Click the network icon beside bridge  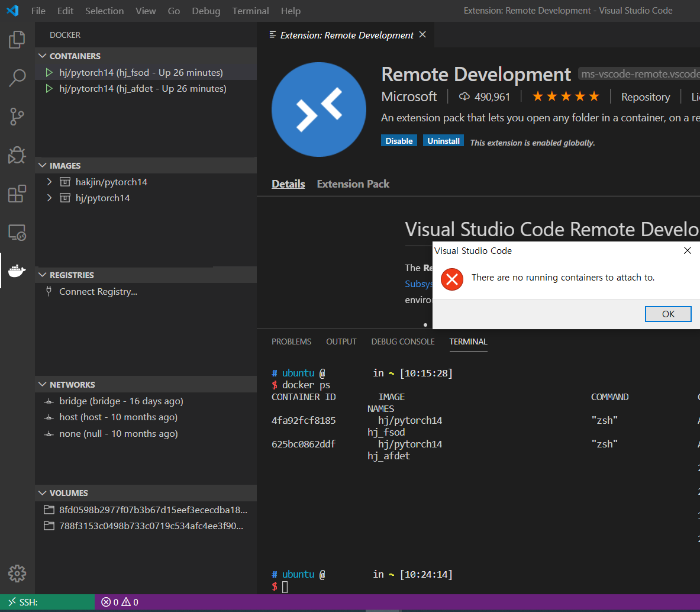(x=49, y=401)
